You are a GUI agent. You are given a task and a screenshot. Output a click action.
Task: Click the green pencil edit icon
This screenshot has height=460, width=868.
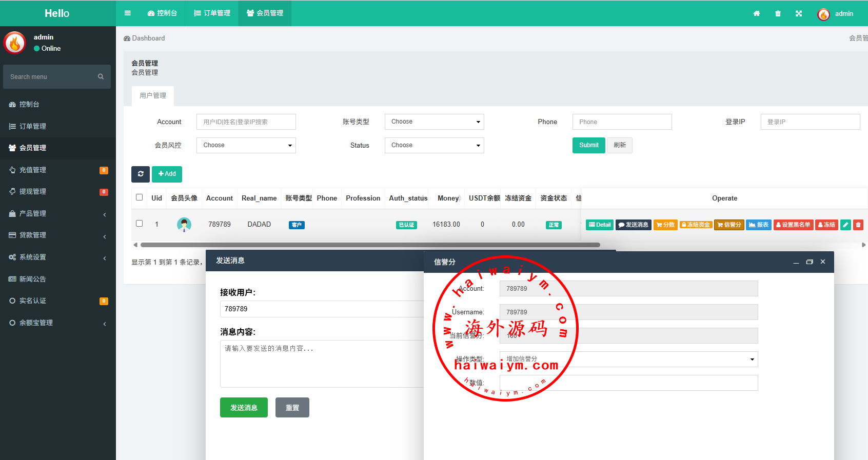click(x=846, y=225)
